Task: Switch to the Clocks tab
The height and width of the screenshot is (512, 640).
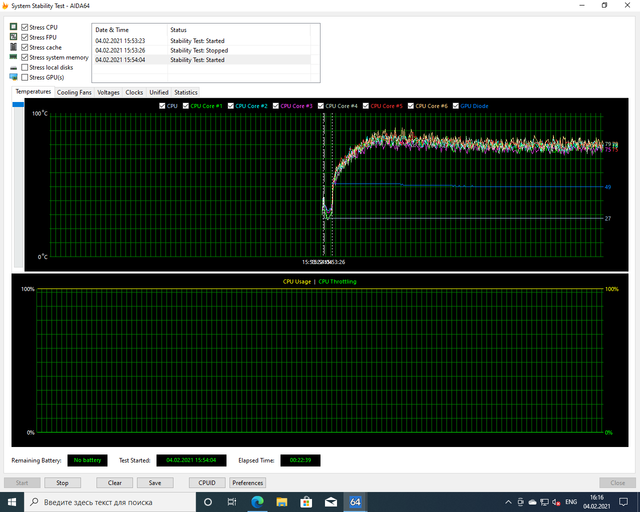Action: point(134,92)
